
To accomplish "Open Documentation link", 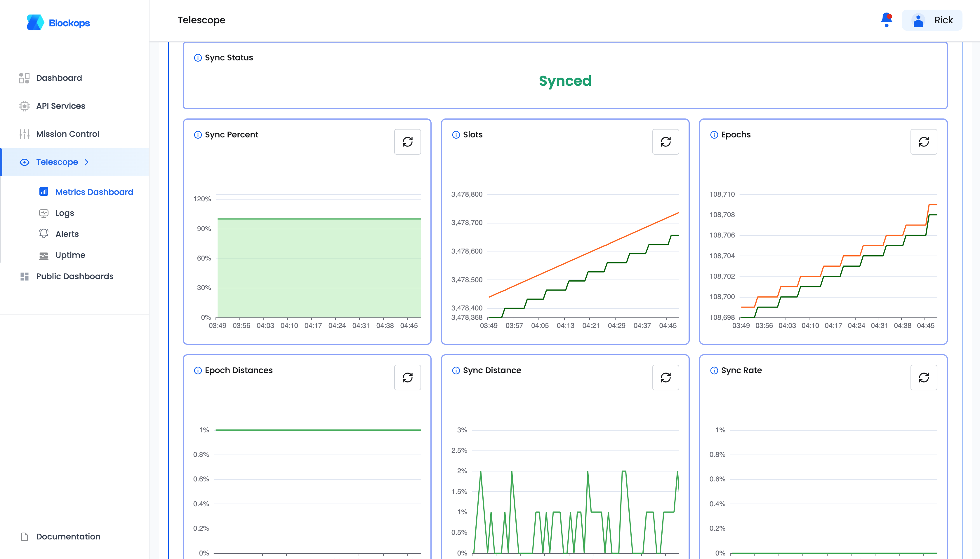I will coord(68,537).
